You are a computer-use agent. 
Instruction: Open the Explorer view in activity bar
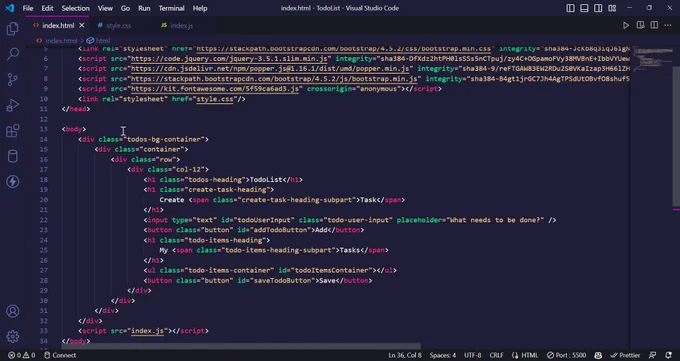pyautogui.click(x=13, y=29)
